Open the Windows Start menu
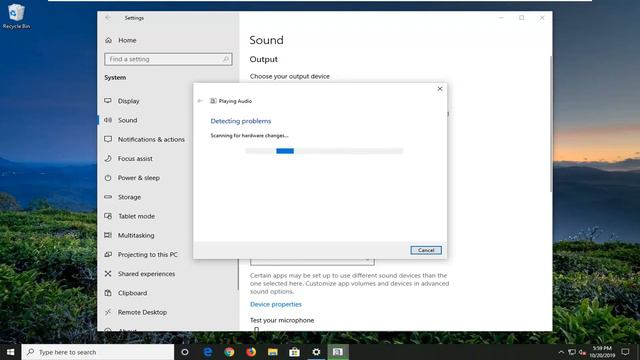 tap(10, 352)
